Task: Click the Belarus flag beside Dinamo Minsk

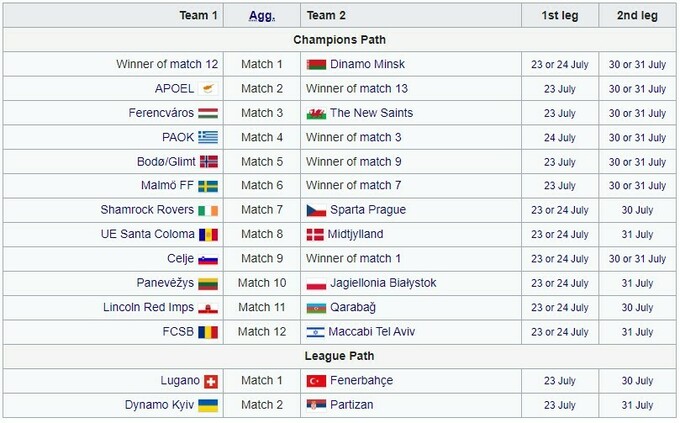Action: (x=316, y=64)
